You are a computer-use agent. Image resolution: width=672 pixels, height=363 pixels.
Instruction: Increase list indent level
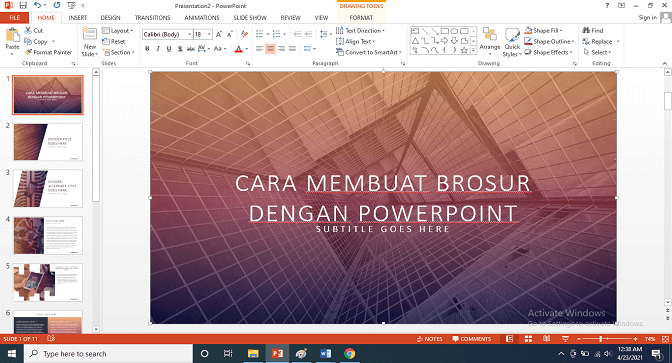point(308,34)
